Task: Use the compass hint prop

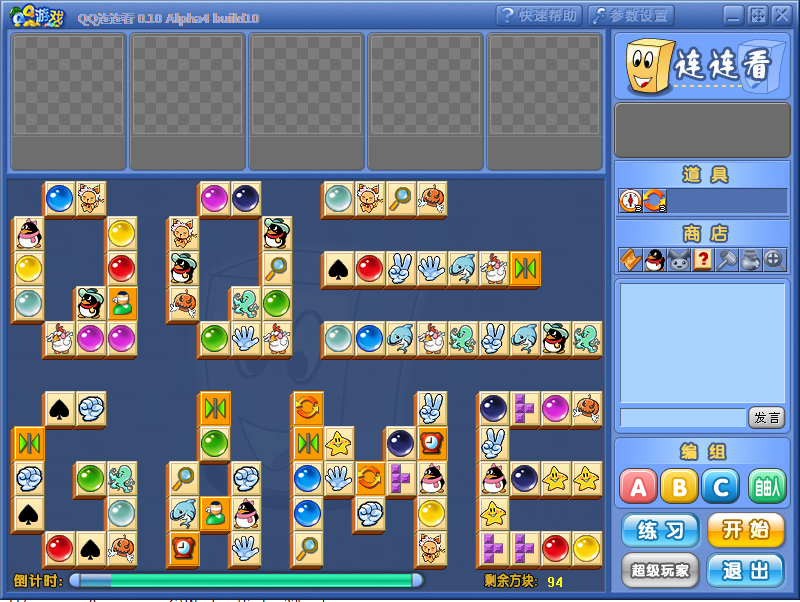Action: 631,200
